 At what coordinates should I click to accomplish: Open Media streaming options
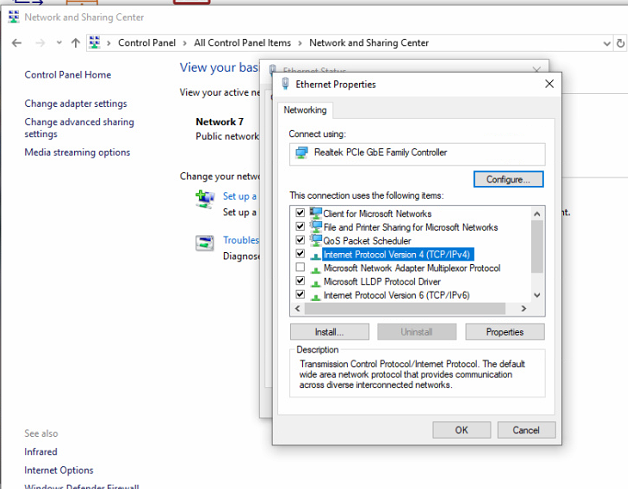pos(77,153)
